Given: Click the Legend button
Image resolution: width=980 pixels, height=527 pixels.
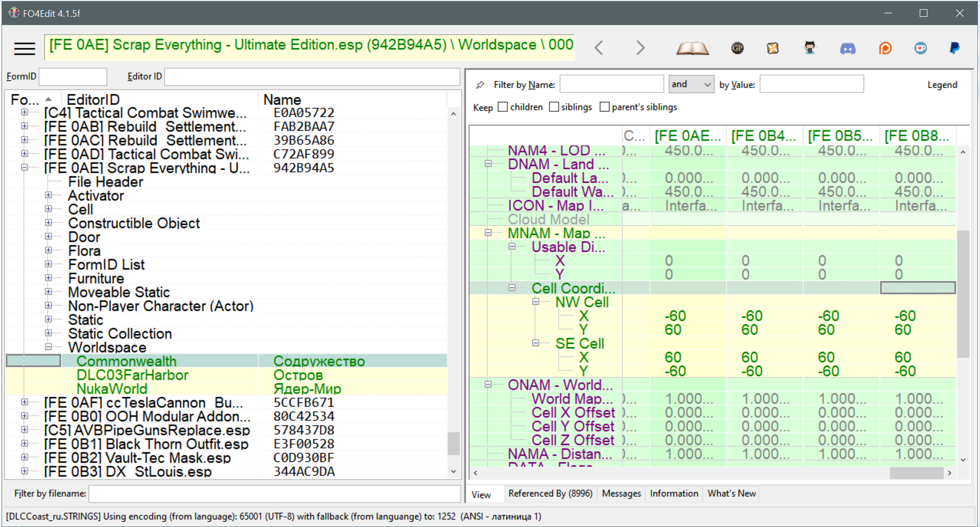Looking at the screenshot, I should [942, 85].
